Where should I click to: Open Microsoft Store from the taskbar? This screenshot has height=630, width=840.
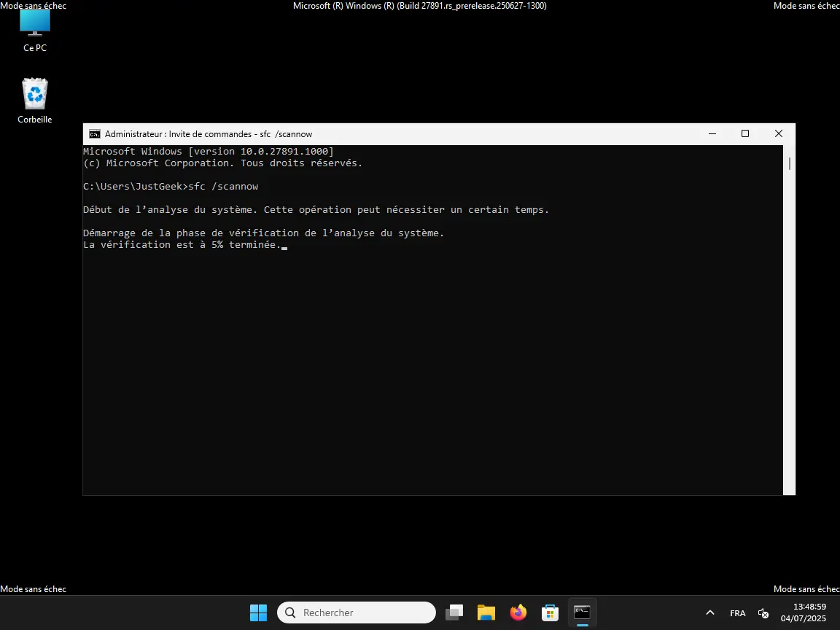coord(551,612)
